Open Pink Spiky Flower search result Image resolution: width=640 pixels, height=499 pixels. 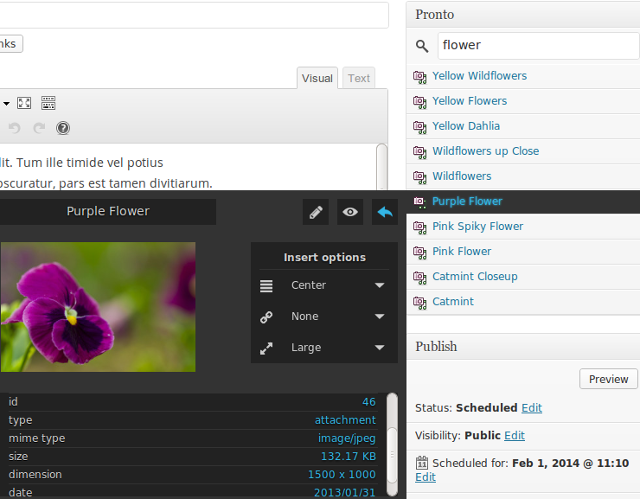[478, 226]
